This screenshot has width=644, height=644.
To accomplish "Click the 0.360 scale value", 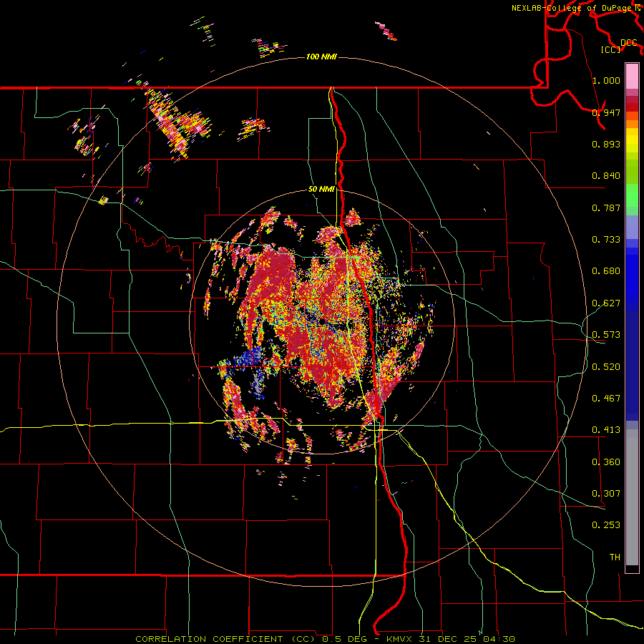I will tap(606, 462).
